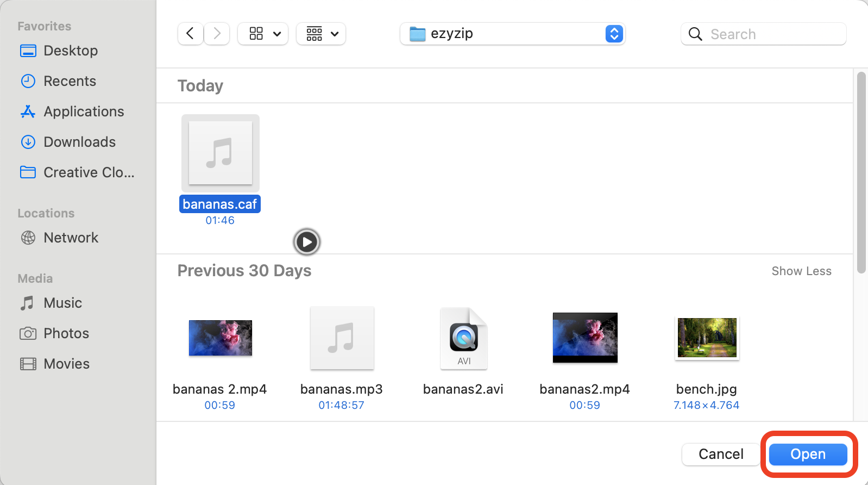Click the 01:48:57 duration under bananas.mp3

pos(342,405)
